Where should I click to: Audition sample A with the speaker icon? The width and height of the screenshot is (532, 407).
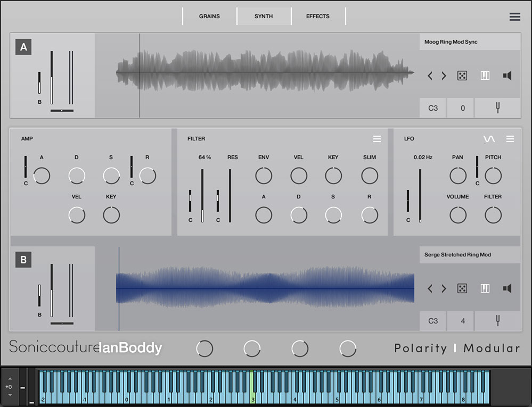[x=507, y=76]
